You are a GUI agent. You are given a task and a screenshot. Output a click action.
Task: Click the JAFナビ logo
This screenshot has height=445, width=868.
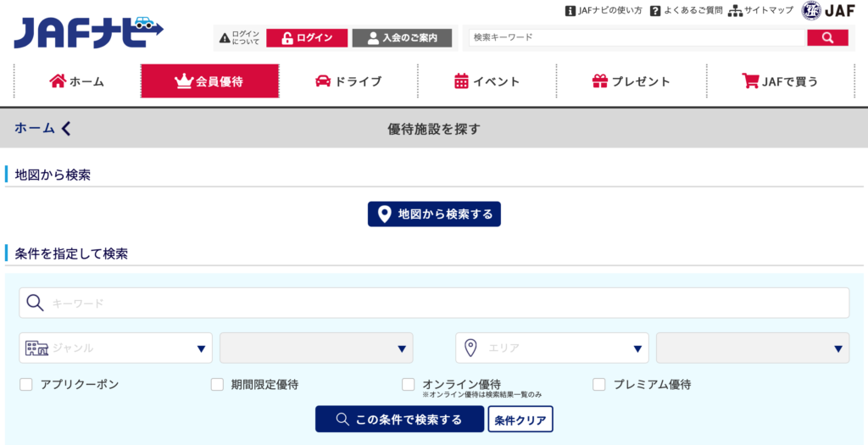[x=88, y=32]
